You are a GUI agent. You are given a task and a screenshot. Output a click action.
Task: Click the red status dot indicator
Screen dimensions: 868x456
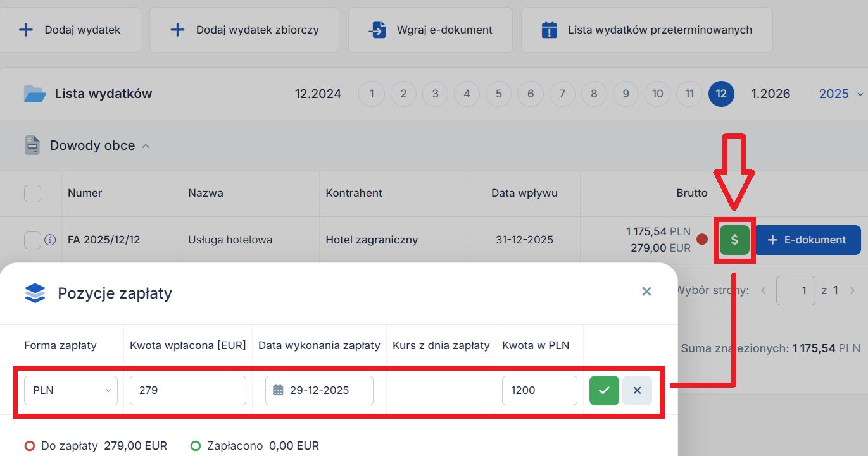click(701, 240)
